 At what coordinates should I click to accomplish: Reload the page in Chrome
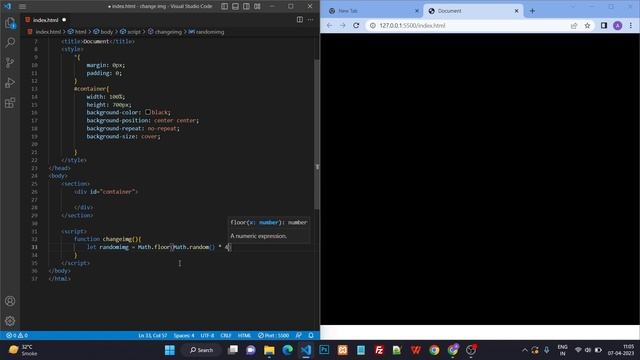356,25
